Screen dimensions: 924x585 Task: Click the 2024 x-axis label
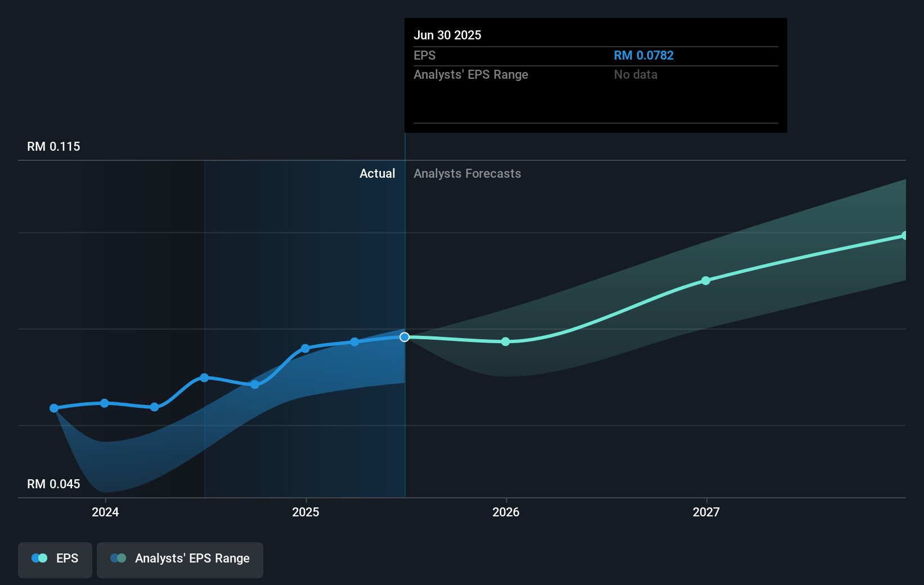point(105,512)
